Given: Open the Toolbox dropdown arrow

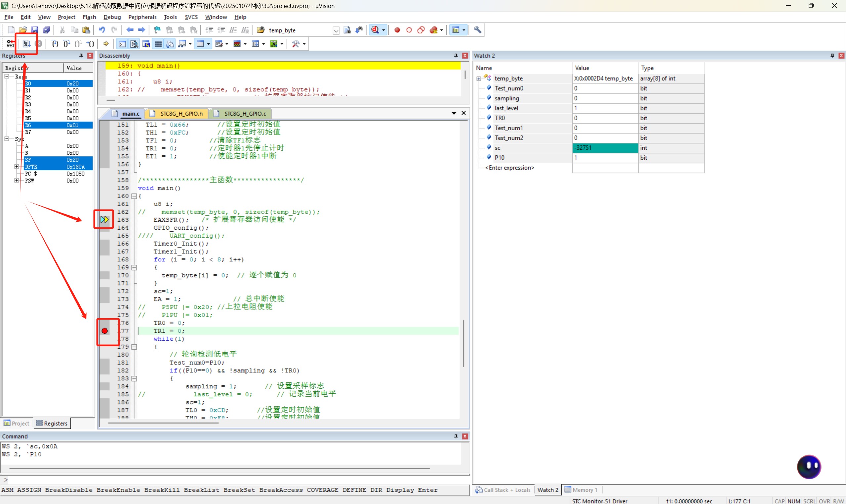Looking at the screenshot, I should 304,44.
